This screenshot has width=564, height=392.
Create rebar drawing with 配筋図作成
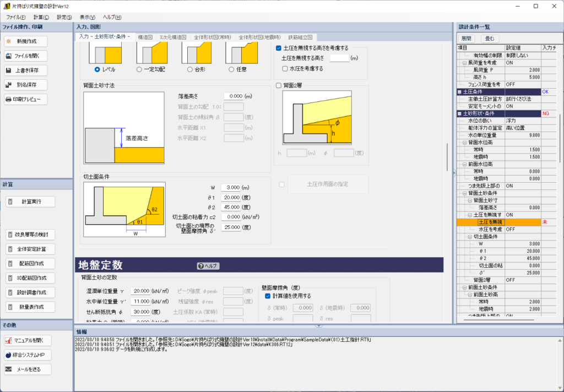click(x=30, y=263)
